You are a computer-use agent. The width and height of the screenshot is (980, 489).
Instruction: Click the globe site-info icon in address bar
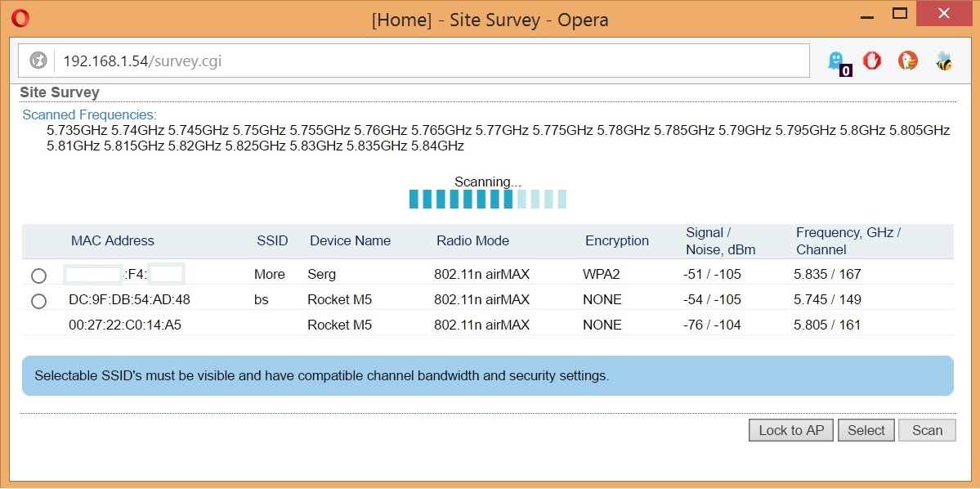coord(38,61)
